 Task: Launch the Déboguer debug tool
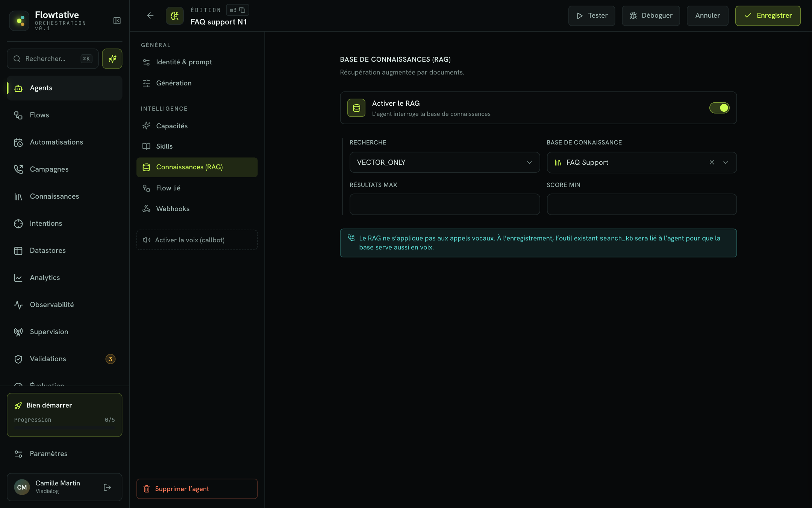(x=651, y=16)
